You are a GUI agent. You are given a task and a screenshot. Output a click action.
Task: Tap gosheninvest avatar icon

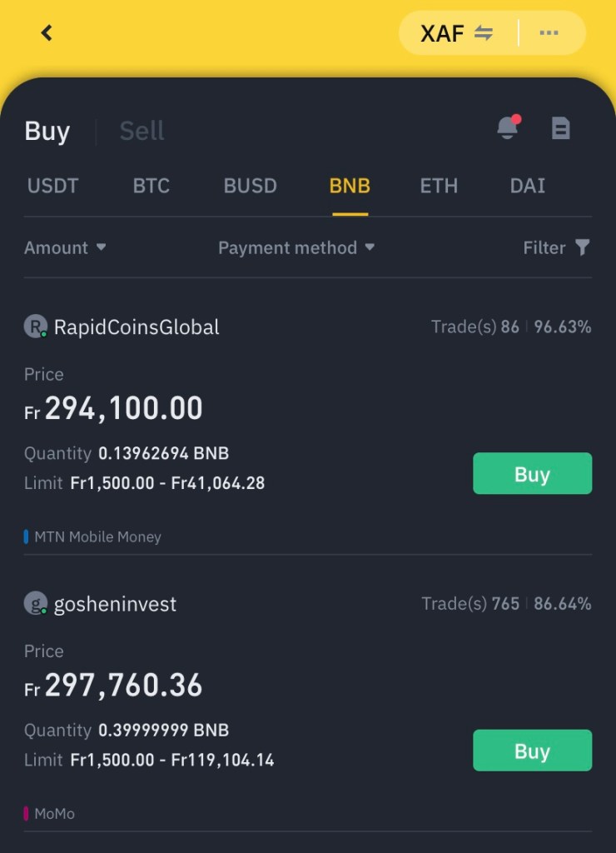pos(35,604)
